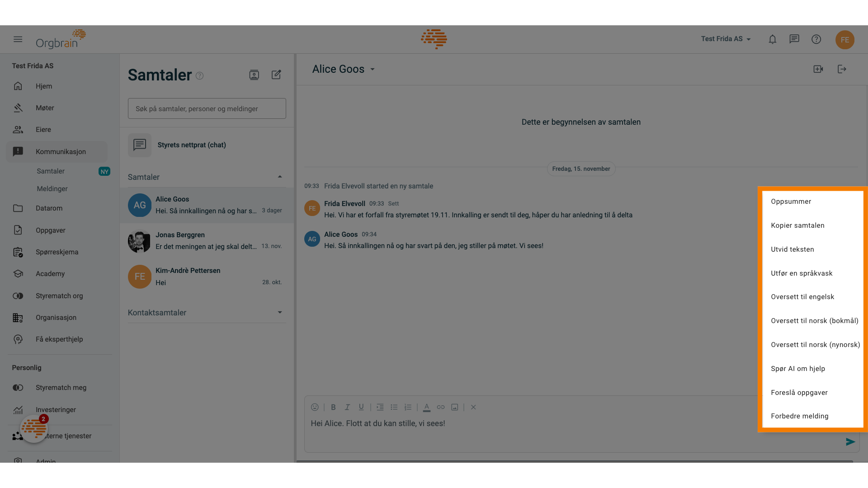This screenshot has height=488, width=868.
Task: Click the chat bubble icon in top bar
Action: click(x=794, y=39)
